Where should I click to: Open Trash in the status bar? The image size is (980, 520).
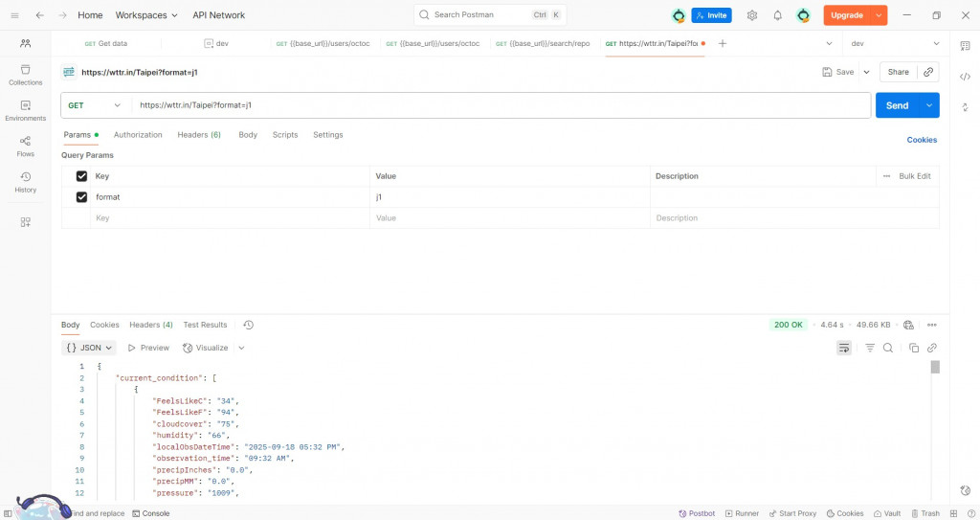tap(925, 513)
